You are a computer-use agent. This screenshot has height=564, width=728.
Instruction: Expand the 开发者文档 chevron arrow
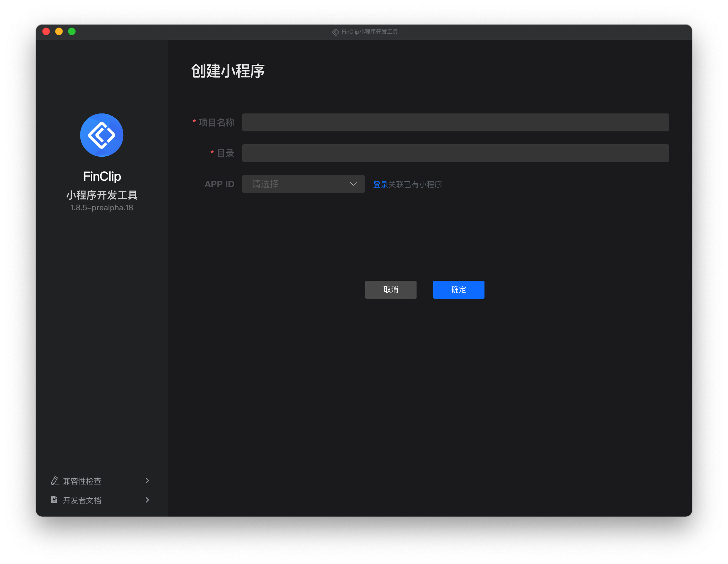tap(147, 500)
